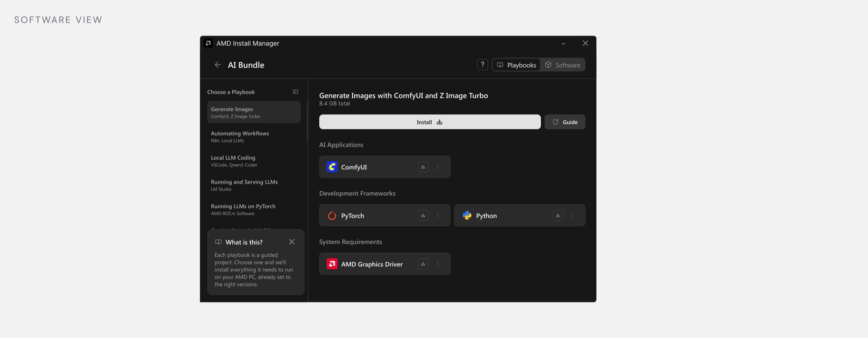Download Python using its download icon

[558, 216]
